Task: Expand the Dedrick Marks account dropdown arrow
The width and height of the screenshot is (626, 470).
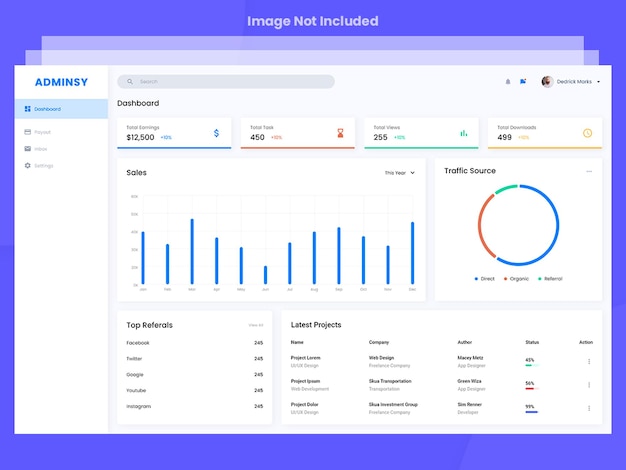Action: [x=598, y=82]
